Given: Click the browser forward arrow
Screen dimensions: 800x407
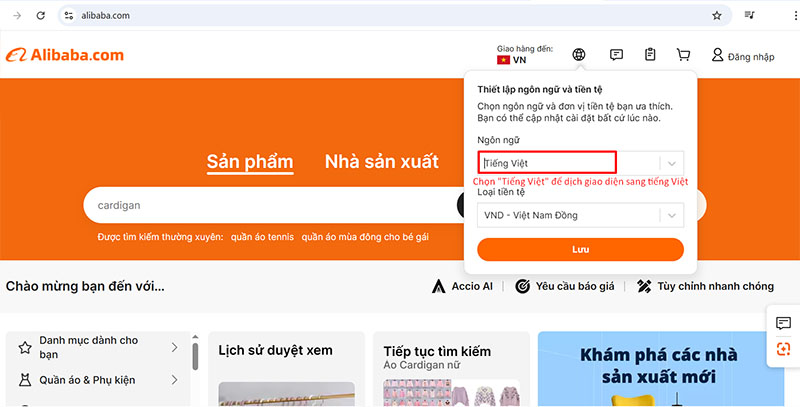Looking at the screenshot, I should [x=17, y=15].
